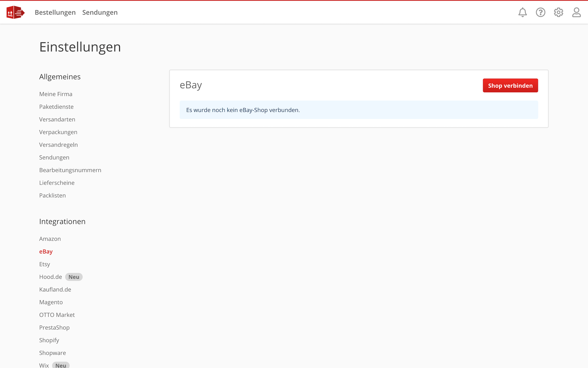Select the Amazon integration

[x=50, y=239]
